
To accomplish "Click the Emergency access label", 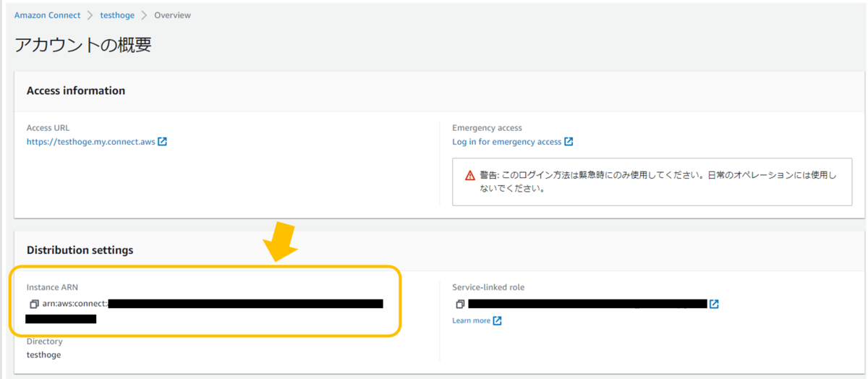I will pyautogui.click(x=487, y=128).
